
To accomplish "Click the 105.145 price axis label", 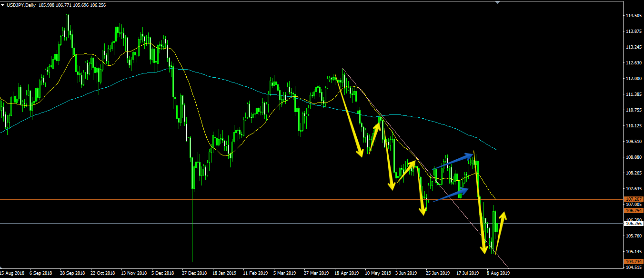I will 633,252.
